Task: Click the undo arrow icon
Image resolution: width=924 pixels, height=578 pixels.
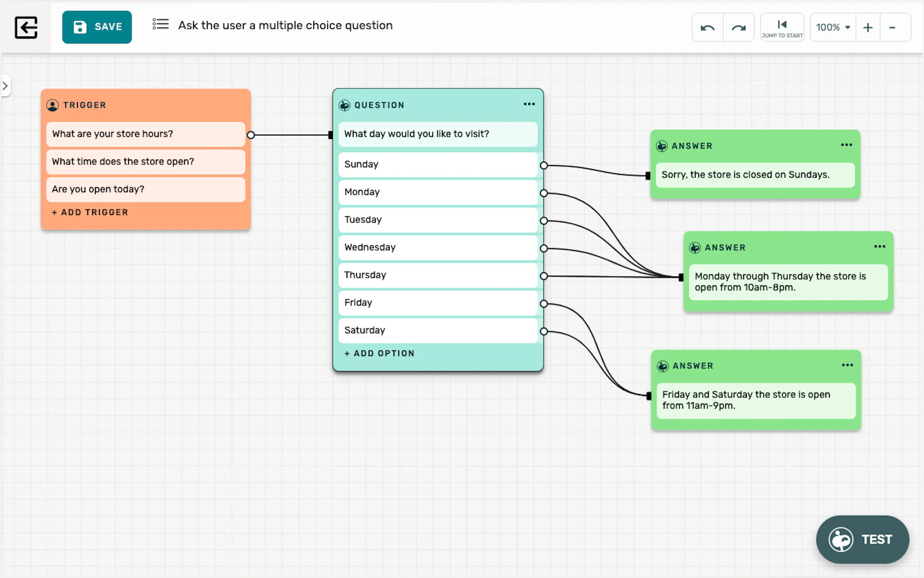Action: pos(708,28)
